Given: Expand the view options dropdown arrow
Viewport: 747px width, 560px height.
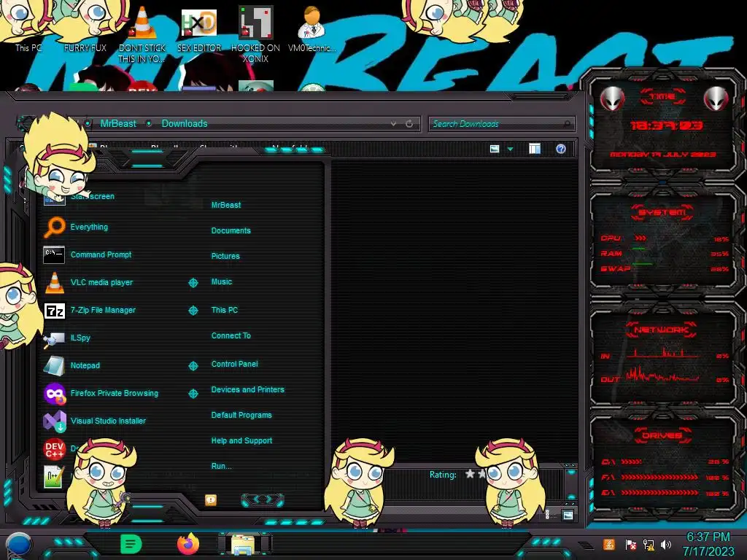Looking at the screenshot, I should click(510, 149).
